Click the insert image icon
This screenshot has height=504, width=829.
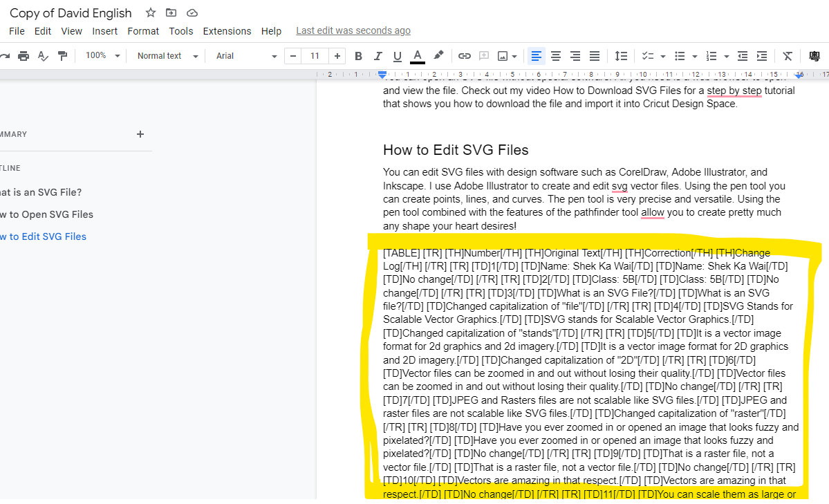pos(503,56)
